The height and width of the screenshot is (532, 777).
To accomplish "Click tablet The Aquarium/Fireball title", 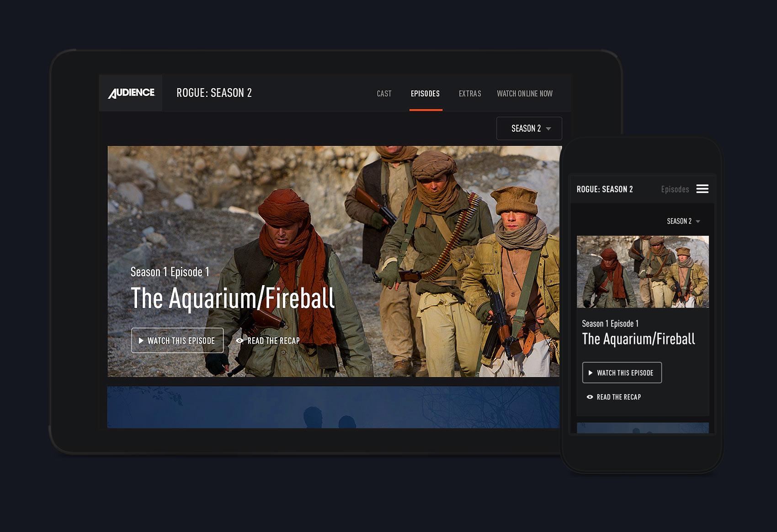I will [233, 298].
